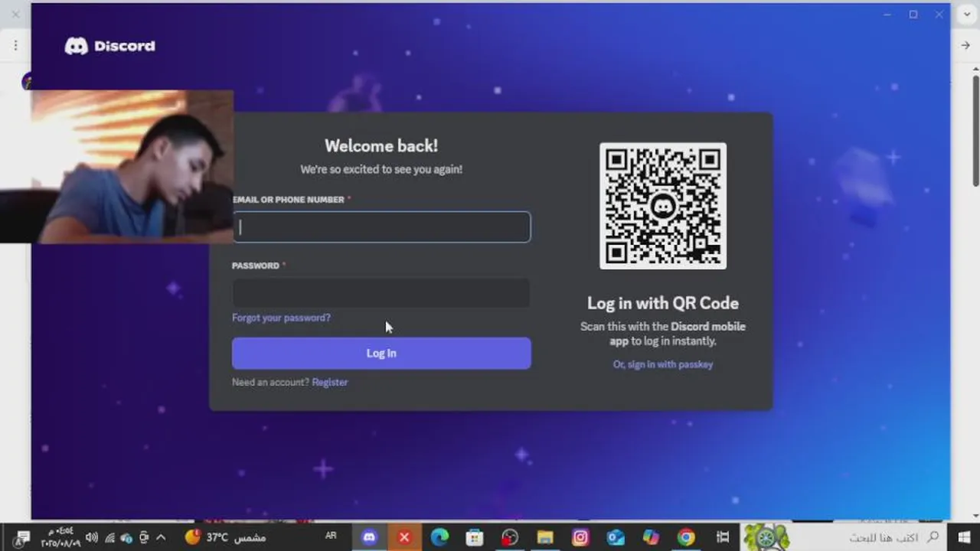Open the Forgot your password link

pyautogui.click(x=281, y=318)
